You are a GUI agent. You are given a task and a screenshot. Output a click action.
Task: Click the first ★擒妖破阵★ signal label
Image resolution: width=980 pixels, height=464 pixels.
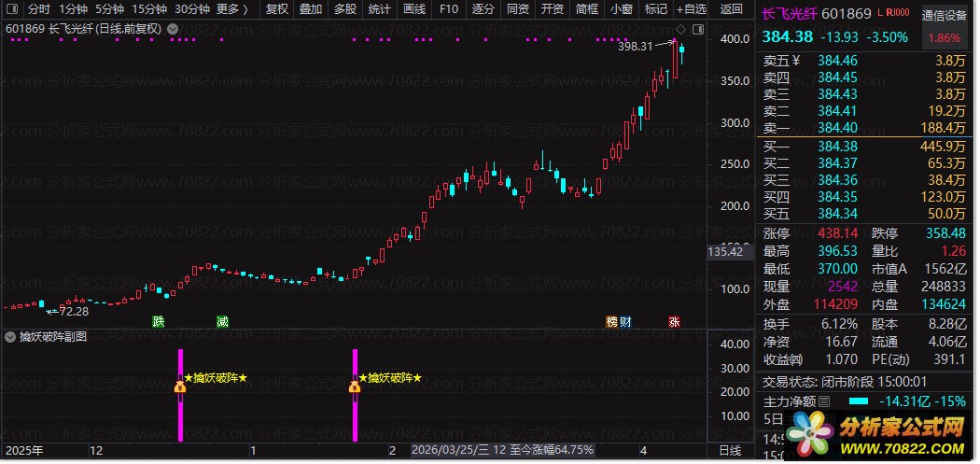(x=216, y=378)
